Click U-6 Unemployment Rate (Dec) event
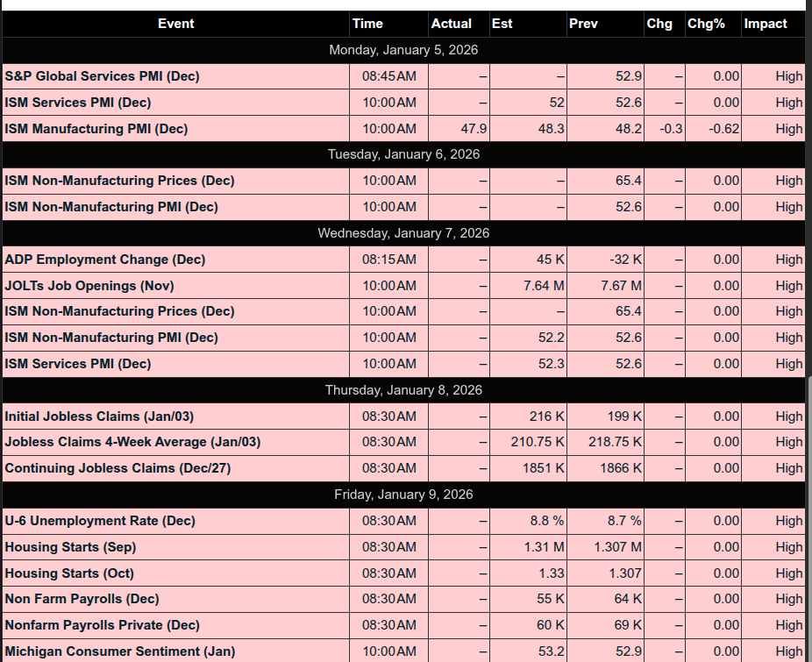This screenshot has height=662, width=812. click(100, 521)
